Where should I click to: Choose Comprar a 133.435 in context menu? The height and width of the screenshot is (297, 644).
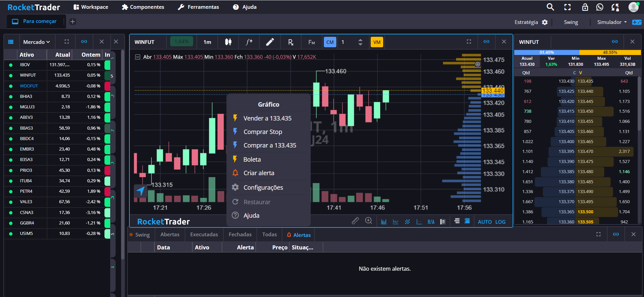pyautogui.click(x=268, y=145)
